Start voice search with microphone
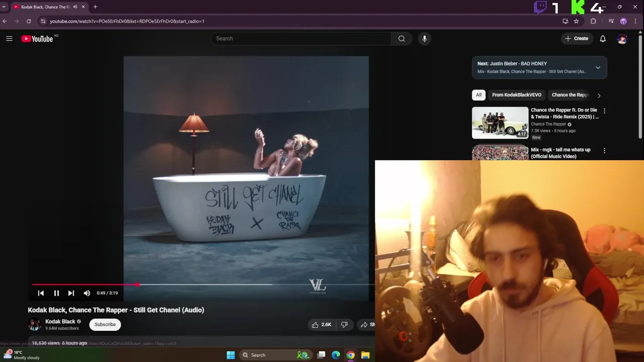The width and height of the screenshot is (644, 362). click(425, 39)
